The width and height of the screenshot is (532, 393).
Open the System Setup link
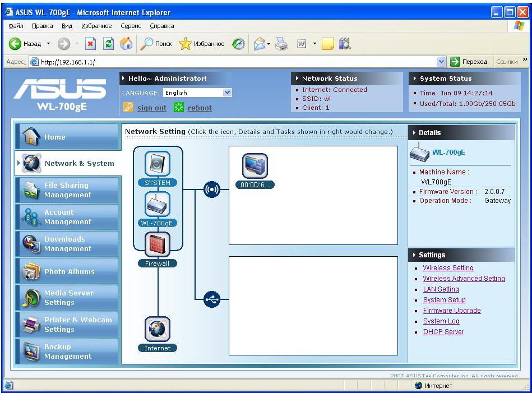444,300
